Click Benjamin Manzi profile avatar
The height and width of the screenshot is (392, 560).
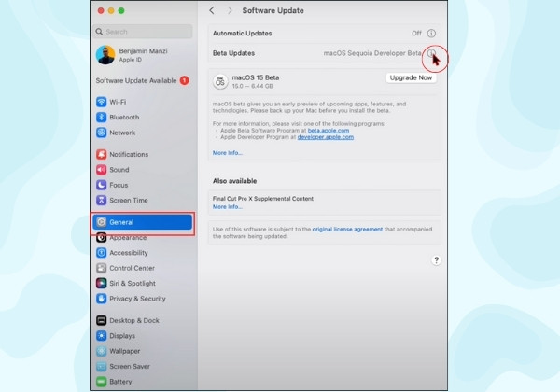[105, 55]
